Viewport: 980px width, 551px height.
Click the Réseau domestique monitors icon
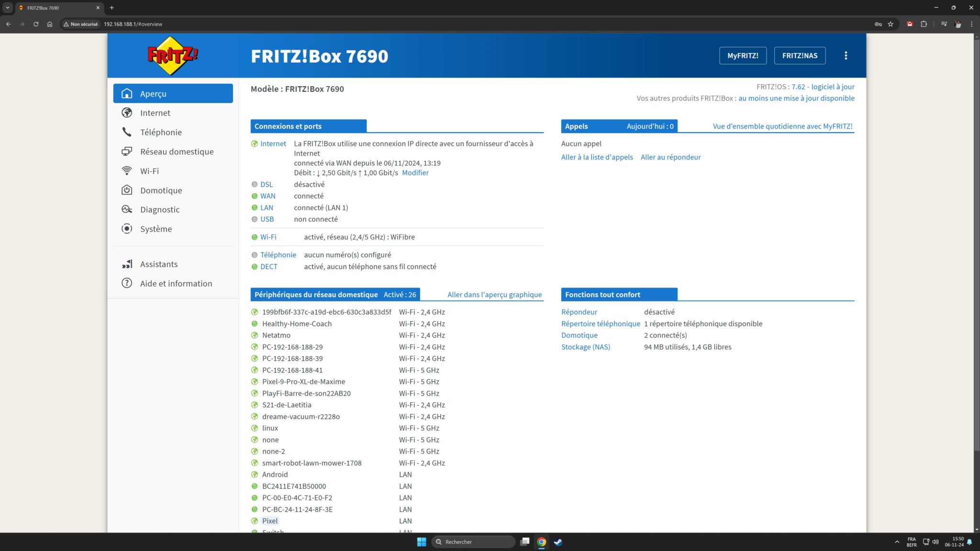(127, 151)
